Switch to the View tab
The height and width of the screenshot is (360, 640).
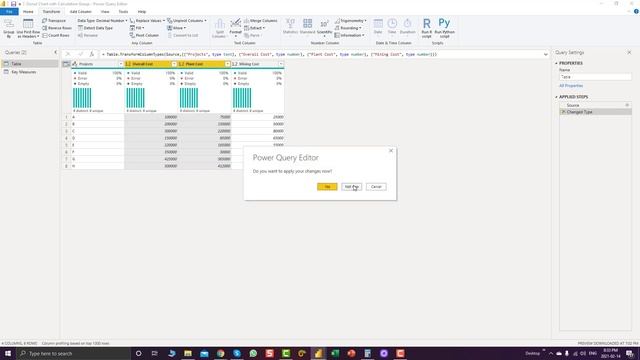point(105,11)
